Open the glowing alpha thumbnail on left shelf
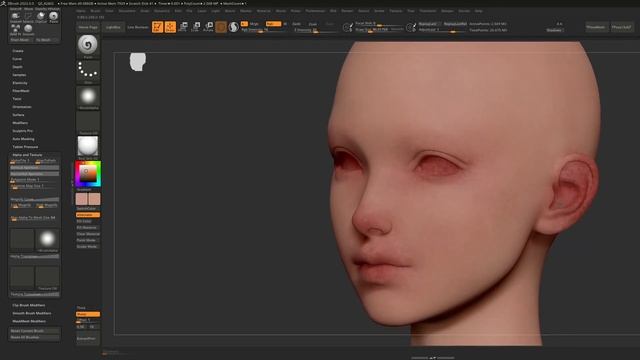Image resolution: width=640 pixels, height=360 pixels. (88, 96)
